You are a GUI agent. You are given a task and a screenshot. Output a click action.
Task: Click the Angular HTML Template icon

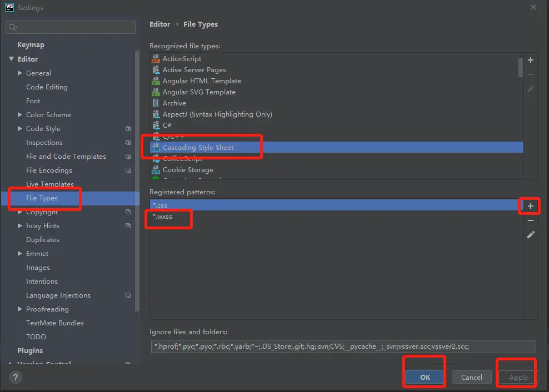click(x=156, y=81)
